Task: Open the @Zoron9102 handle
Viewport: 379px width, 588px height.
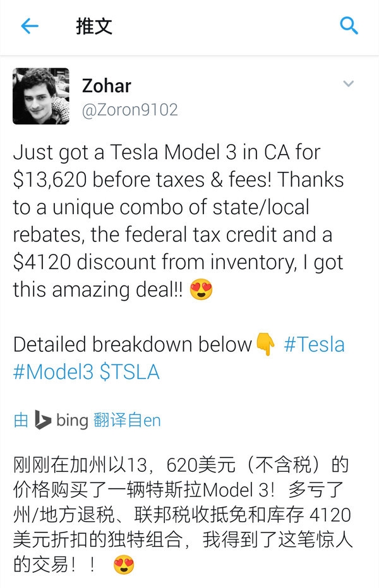Action: pyautogui.click(x=130, y=109)
